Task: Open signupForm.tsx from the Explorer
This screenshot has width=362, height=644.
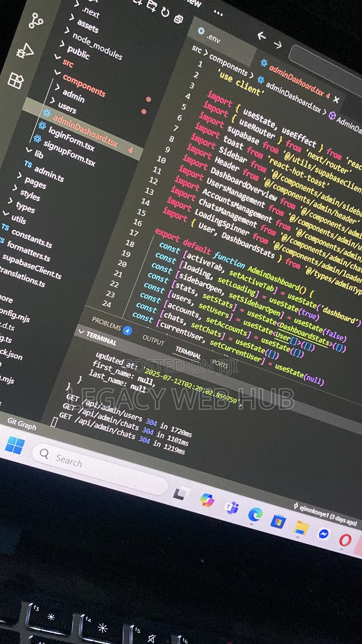Action: click(69, 153)
